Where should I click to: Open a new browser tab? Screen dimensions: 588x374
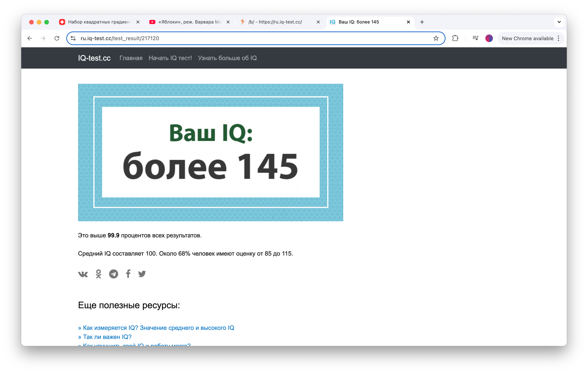click(x=422, y=22)
